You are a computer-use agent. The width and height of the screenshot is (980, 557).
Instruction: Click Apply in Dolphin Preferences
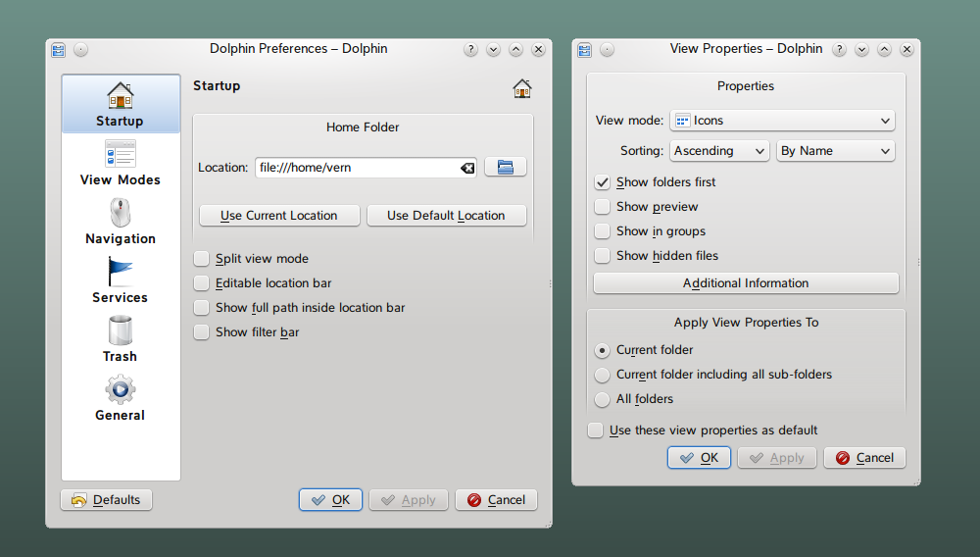[x=408, y=499]
